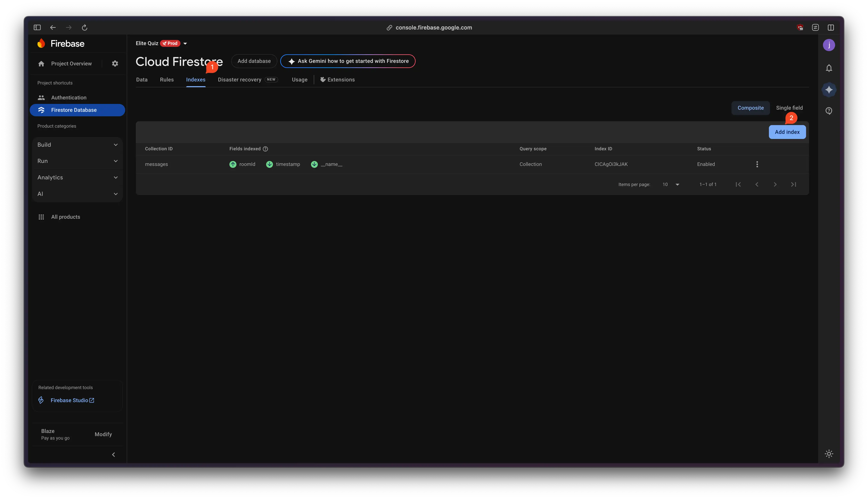Open the browser reader/share toolbar icon
This screenshot has width=868, height=499.
[x=815, y=27]
